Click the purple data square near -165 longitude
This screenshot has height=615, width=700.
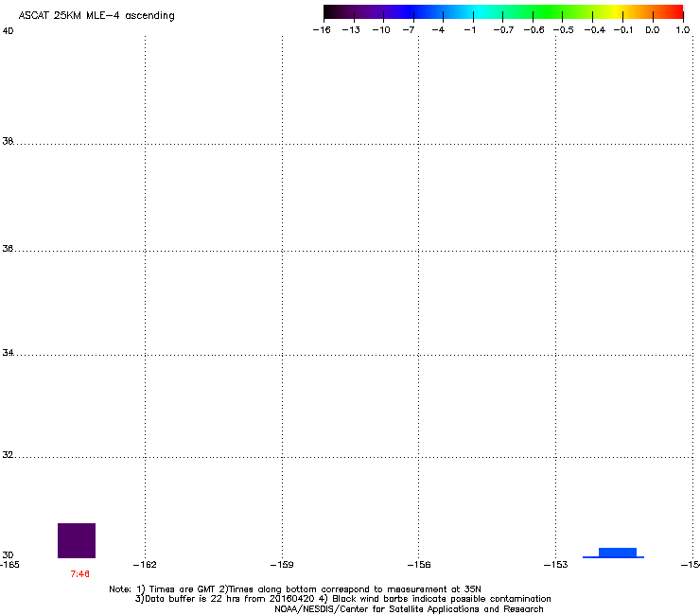77,540
